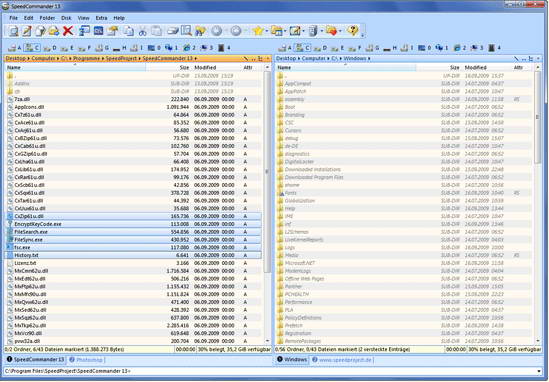The height and width of the screenshot is (382, 549).
Task: Click the red X delete icon
Action: (68, 31)
